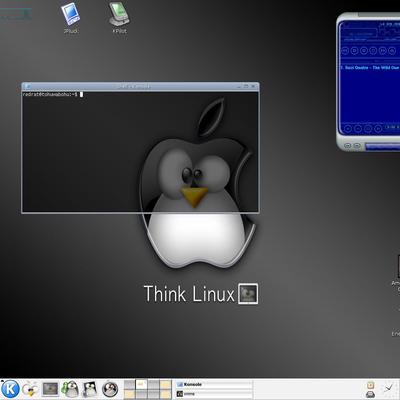
Task: Minimize the Konsole window
Action: 239,86
